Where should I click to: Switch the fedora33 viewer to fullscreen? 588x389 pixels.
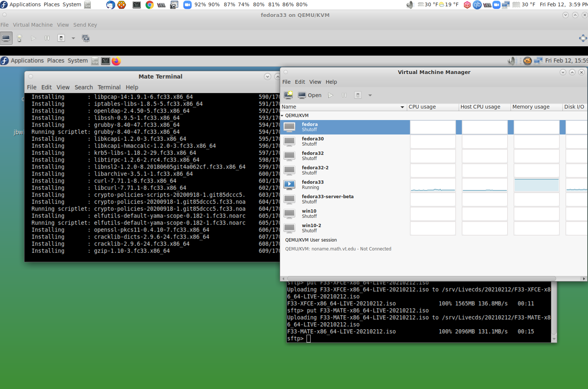pos(583,38)
